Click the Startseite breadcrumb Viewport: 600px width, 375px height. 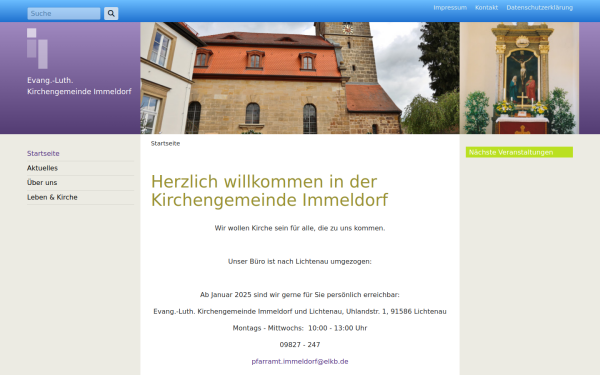165,143
